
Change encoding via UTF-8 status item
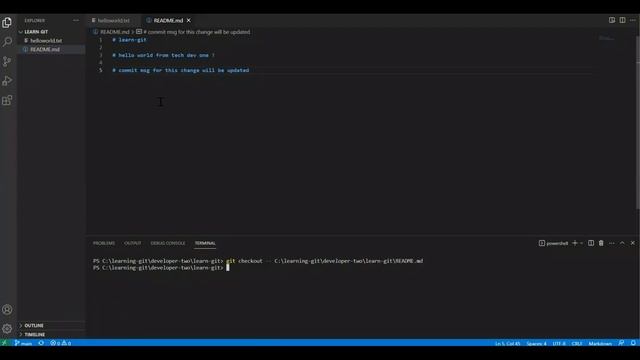[559, 344]
